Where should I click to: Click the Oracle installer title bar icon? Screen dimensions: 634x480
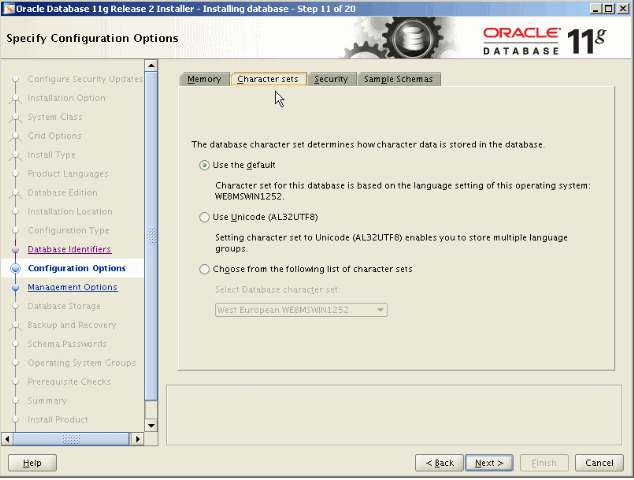pos(8,8)
